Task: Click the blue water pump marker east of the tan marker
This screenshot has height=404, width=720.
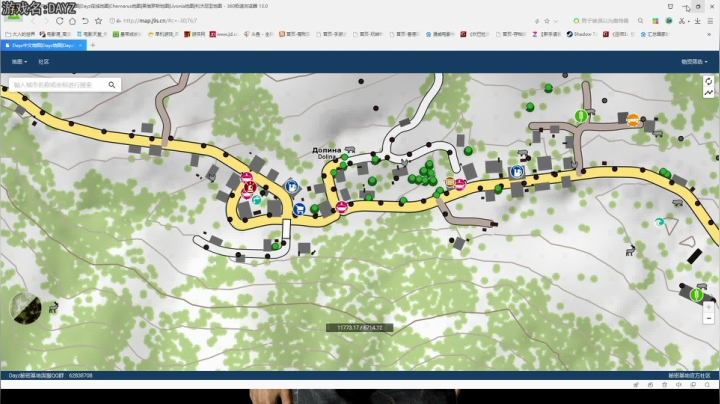Action: (517, 172)
